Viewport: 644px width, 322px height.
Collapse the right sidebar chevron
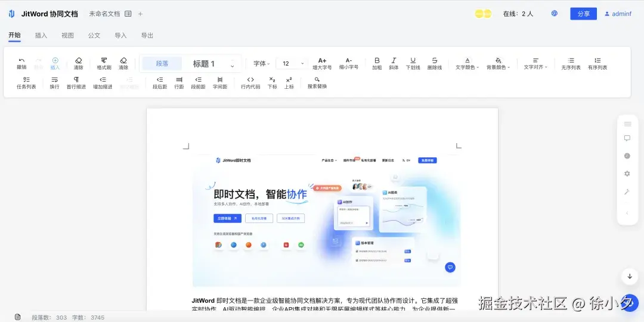627,213
